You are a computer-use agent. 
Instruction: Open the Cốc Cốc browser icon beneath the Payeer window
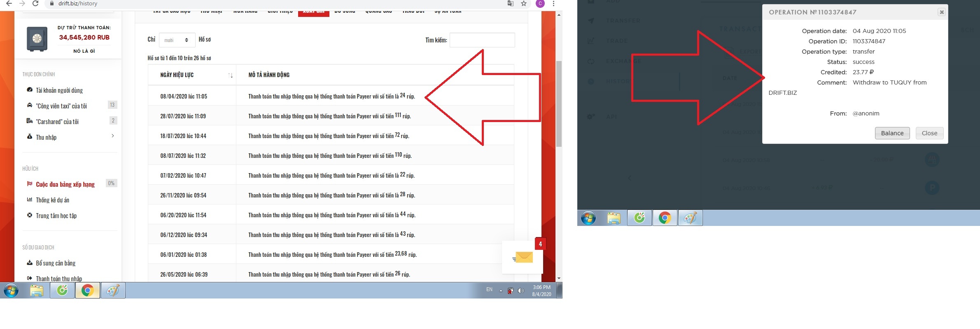coord(639,218)
